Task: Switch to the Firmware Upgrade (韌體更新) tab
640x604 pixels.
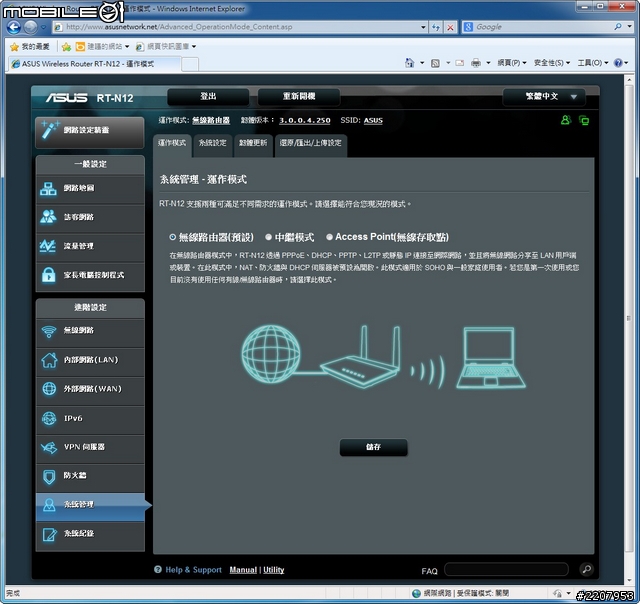Action: 253,144
